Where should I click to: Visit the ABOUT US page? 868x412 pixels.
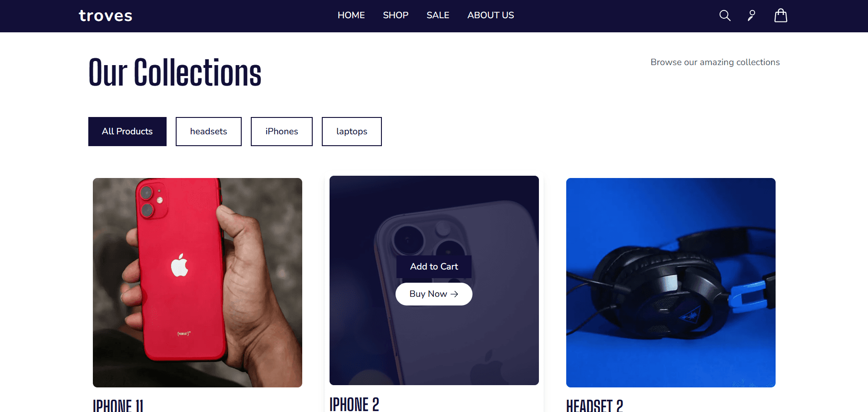[x=491, y=15]
